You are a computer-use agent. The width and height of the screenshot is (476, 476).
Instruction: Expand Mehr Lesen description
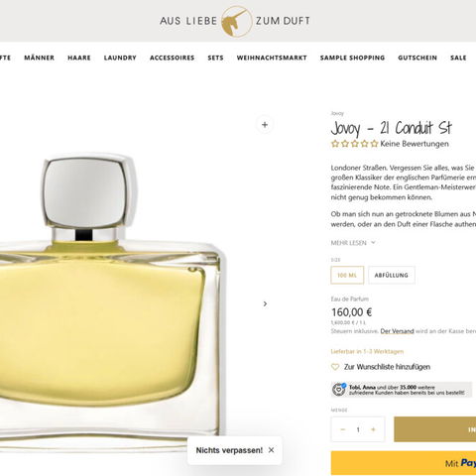pyautogui.click(x=353, y=243)
